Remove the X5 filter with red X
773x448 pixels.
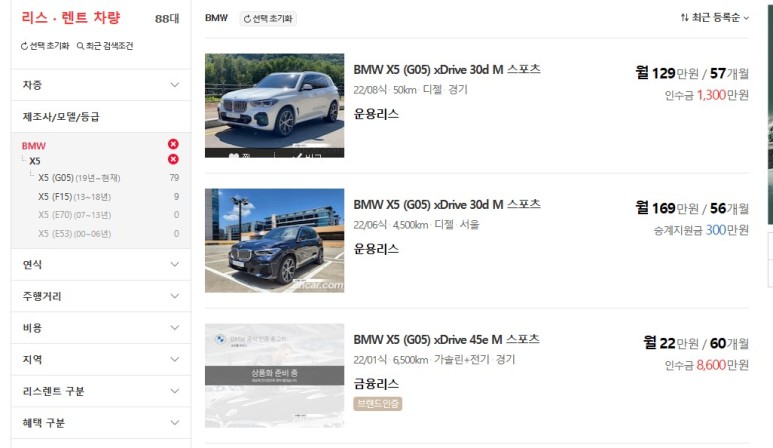tap(173, 159)
